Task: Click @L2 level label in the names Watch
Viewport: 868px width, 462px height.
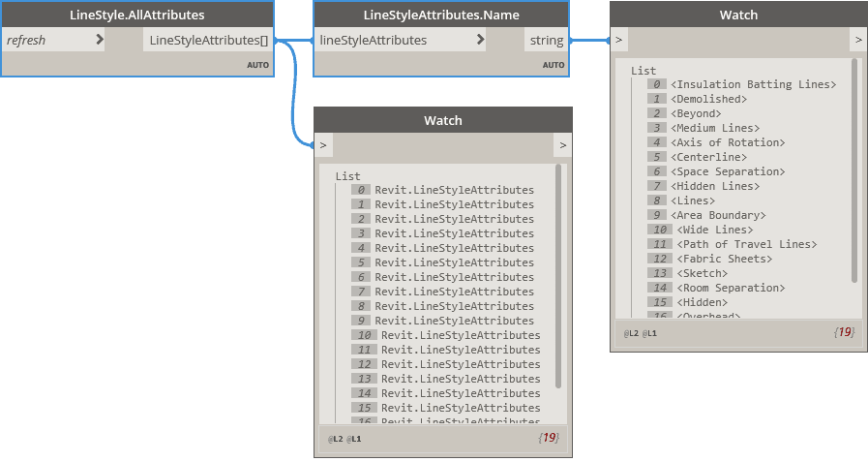Action: [631, 333]
